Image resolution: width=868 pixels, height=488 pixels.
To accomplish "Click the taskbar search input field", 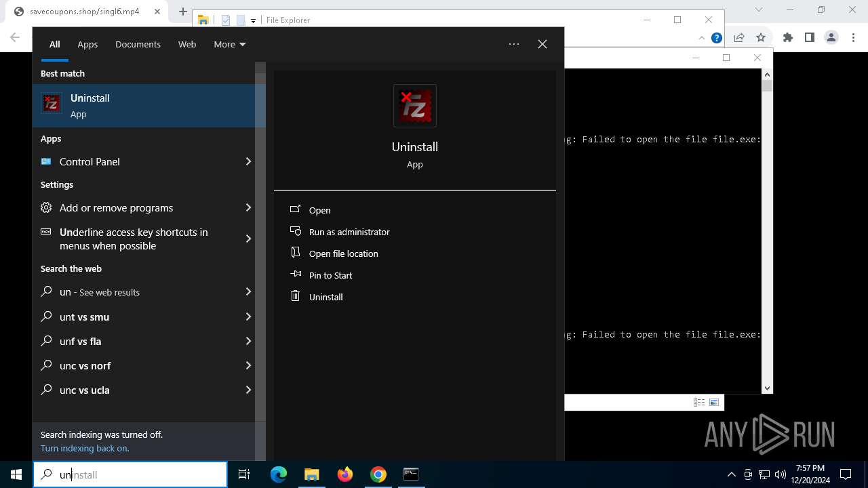I will coord(130,474).
